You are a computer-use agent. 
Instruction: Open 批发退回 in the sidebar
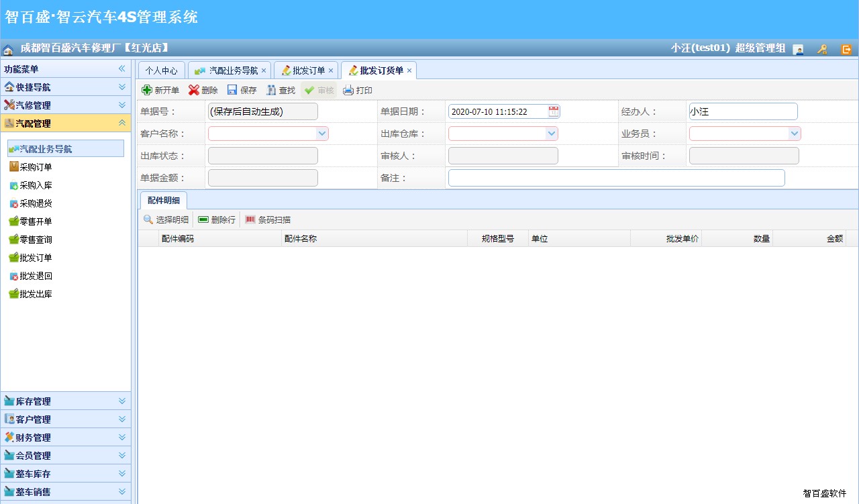pos(30,276)
